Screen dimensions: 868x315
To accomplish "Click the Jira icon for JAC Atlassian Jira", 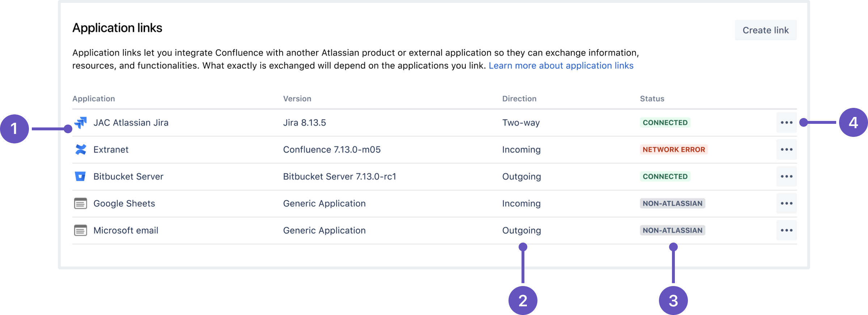I will [81, 123].
